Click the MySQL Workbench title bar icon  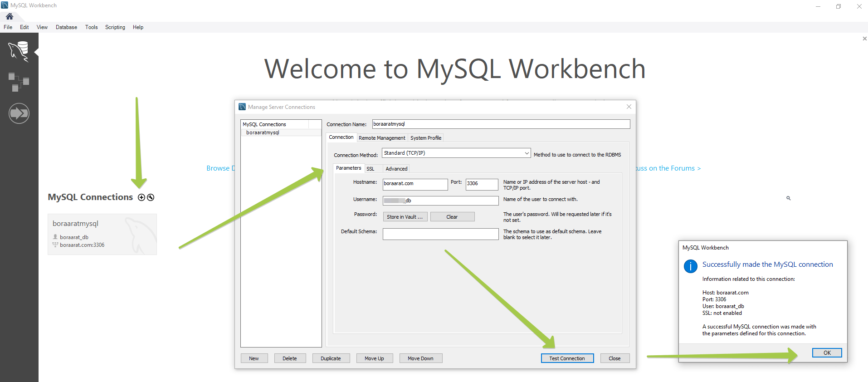point(5,5)
